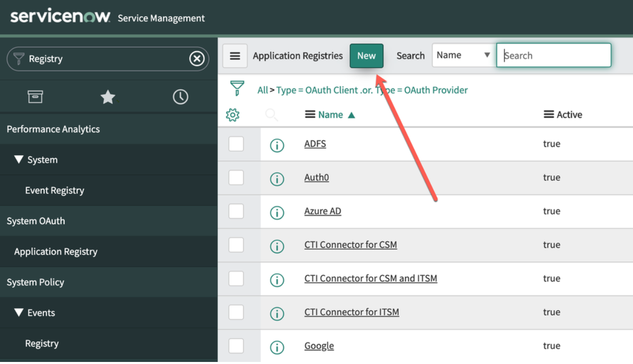Screen dimensions: 633x364
Task: Clear the Registry filter navigator text
Action: pos(197,58)
